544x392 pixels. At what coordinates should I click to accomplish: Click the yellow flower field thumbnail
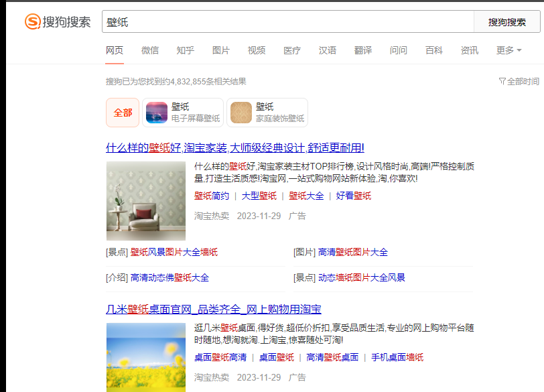[x=146, y=357]
